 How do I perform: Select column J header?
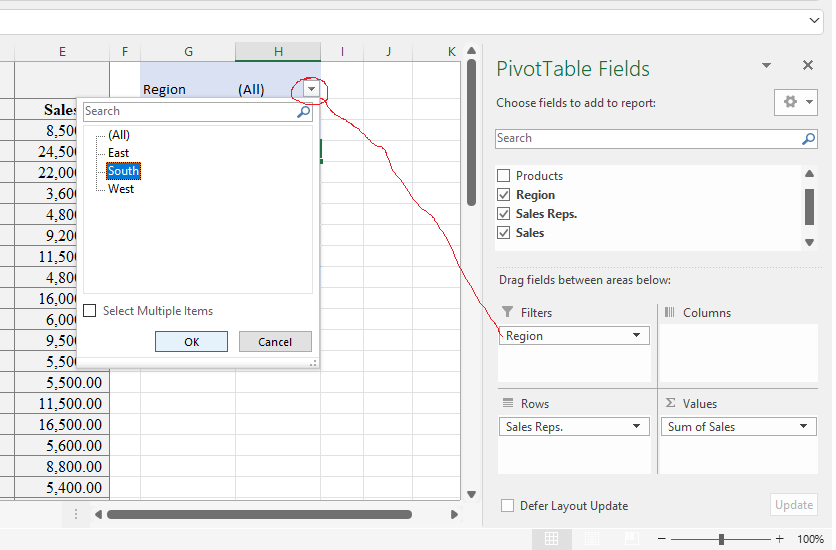pyautogui.click(x=388, y=52)
